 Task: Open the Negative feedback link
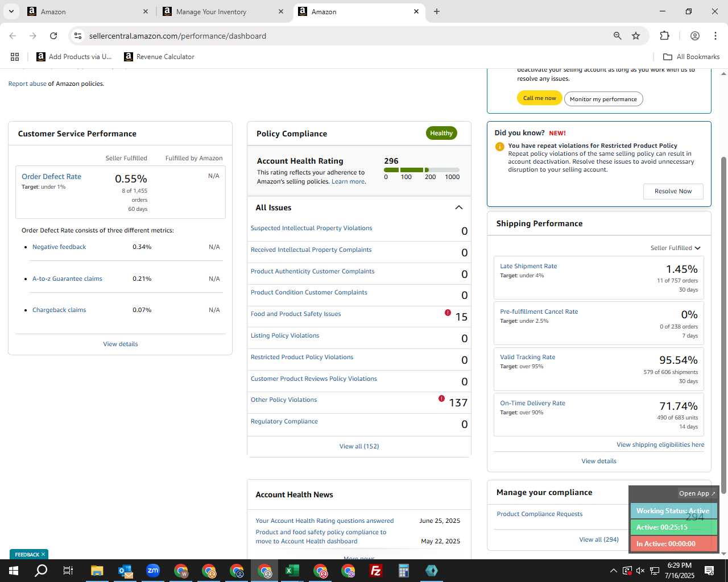59,247
